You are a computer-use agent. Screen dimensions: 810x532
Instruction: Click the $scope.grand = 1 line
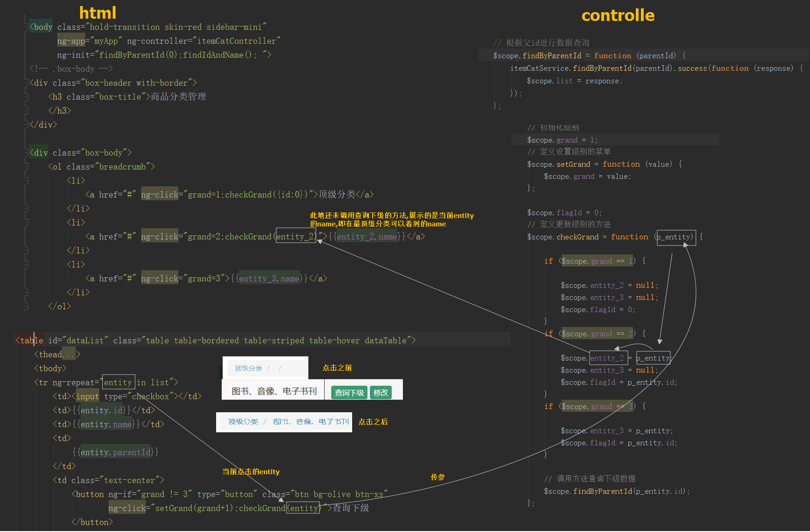pyautogui.click(x=562, y=140)
